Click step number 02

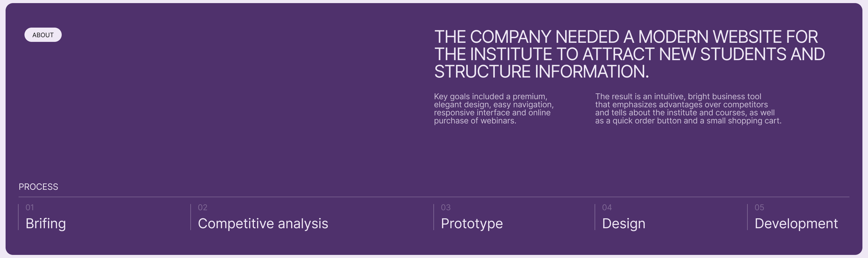click(x=202, y=207)
